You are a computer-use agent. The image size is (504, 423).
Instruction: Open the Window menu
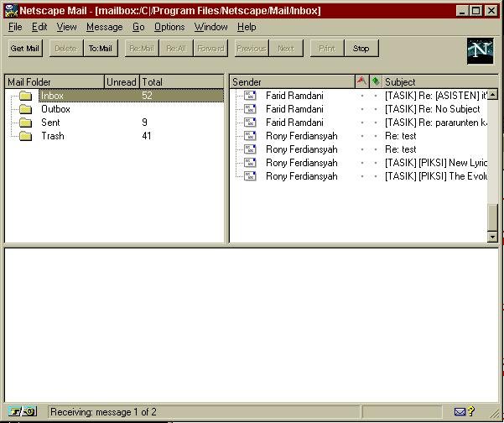point(210,27)
